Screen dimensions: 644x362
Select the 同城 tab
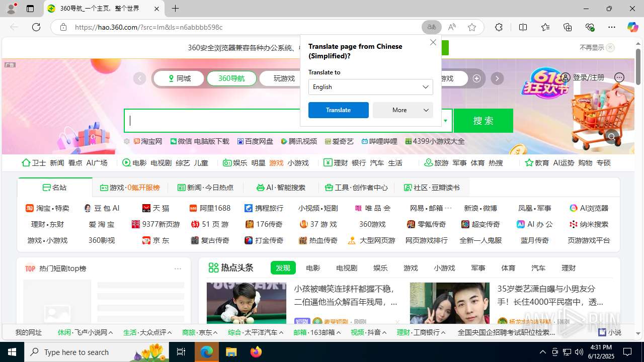click(x=179, y=78)
